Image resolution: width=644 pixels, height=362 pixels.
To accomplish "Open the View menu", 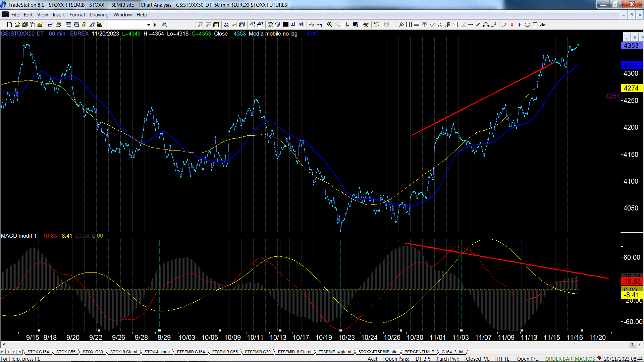I will click(43, 15).
